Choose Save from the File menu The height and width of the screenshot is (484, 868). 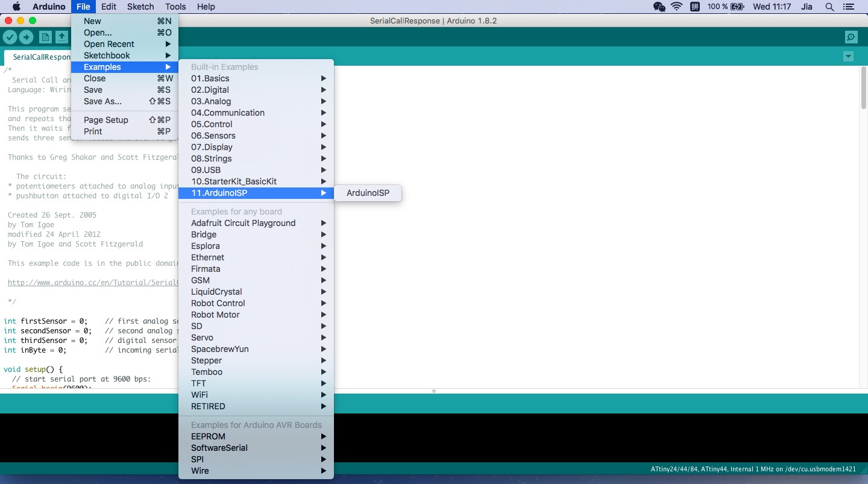coord(125,90)
